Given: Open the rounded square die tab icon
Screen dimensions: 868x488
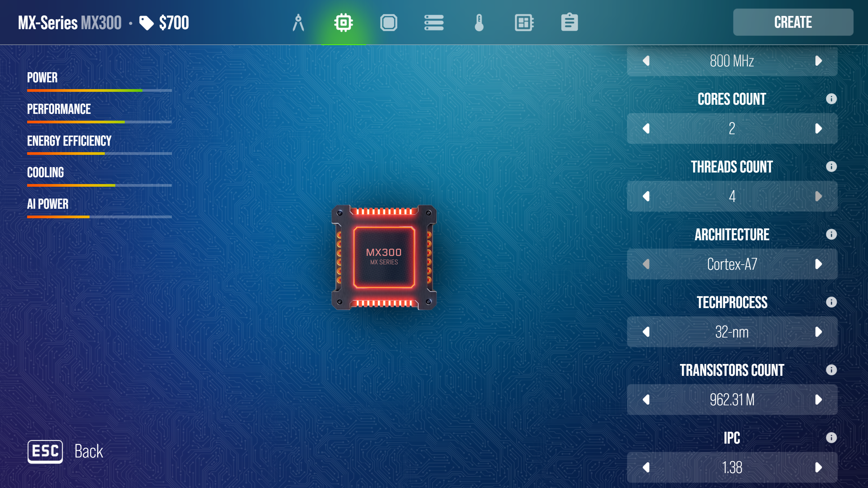Looking at the screenshot, I should point(389,23).
